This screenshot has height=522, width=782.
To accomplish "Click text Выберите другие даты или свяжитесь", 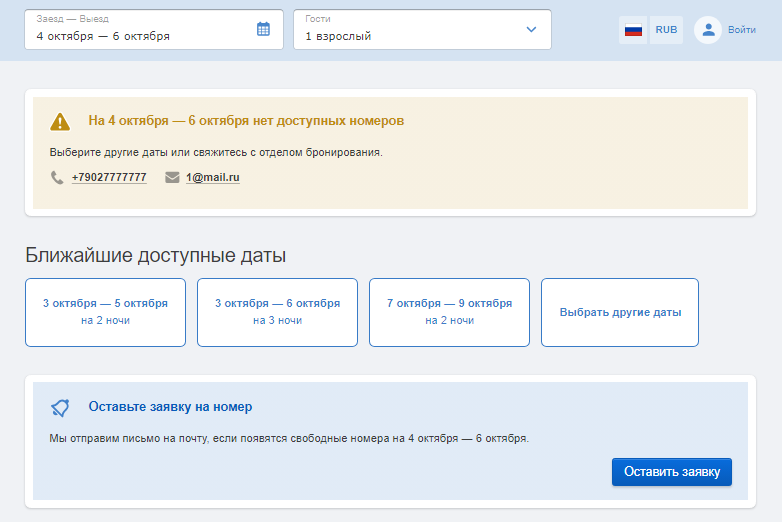I will tap(216, 153).
